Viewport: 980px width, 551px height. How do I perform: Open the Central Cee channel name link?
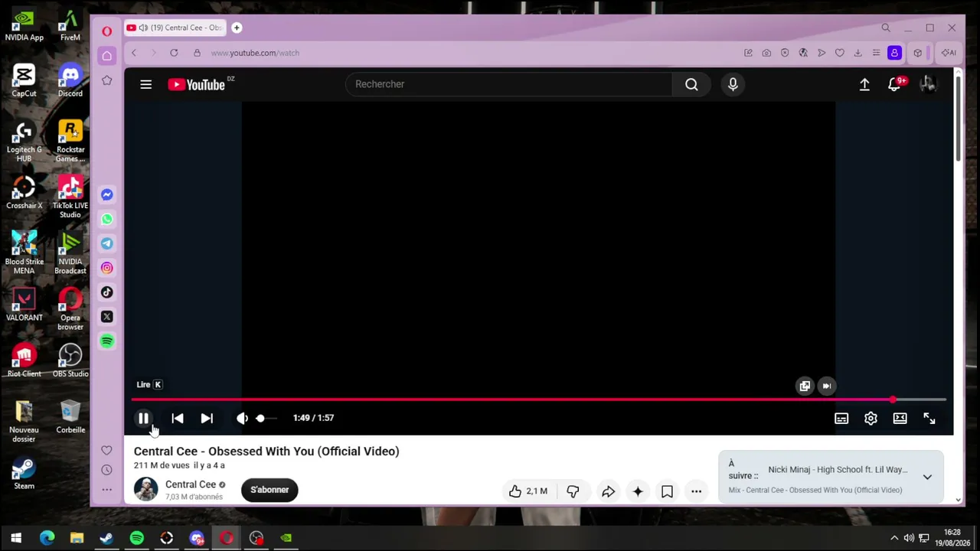pyautogui.click(x=191, y=484)
